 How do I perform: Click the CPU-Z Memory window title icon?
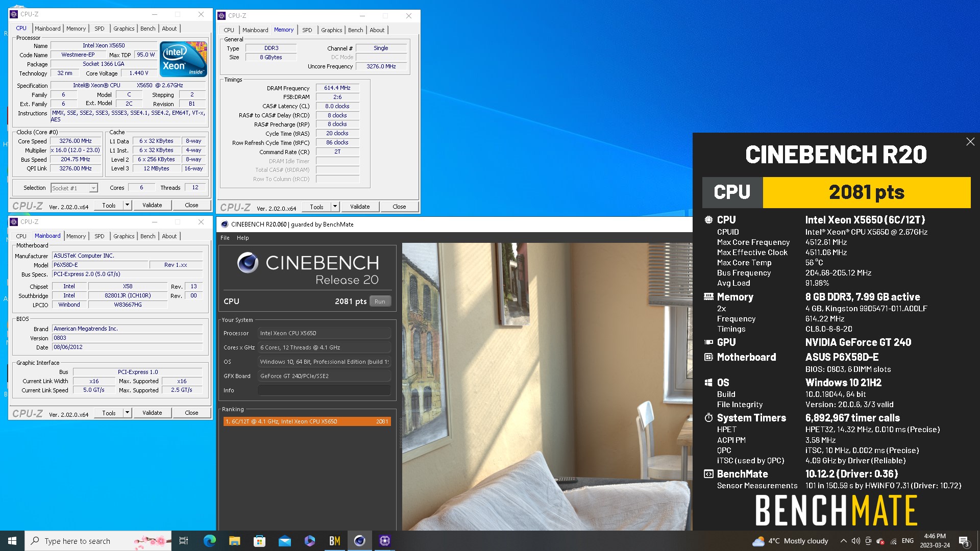click(222, 16)
